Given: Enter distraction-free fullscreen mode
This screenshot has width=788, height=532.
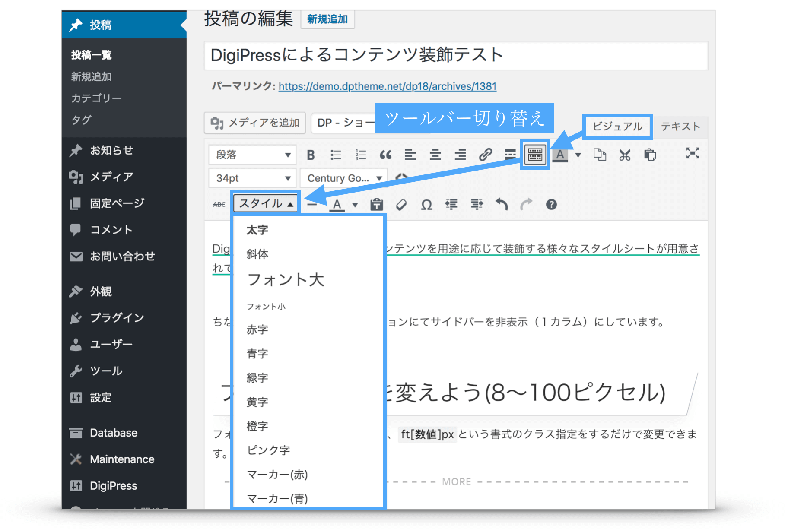Looking at the screenshot, I should (693, 153).
